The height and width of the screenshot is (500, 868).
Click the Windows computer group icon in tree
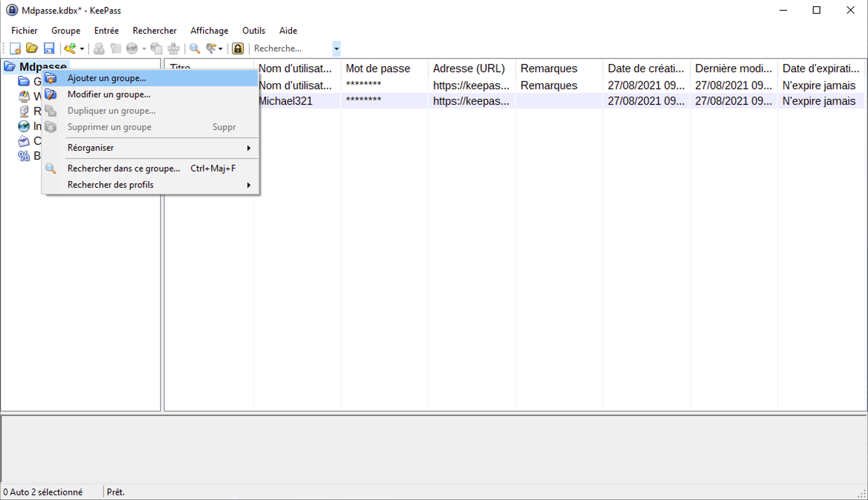24,96
